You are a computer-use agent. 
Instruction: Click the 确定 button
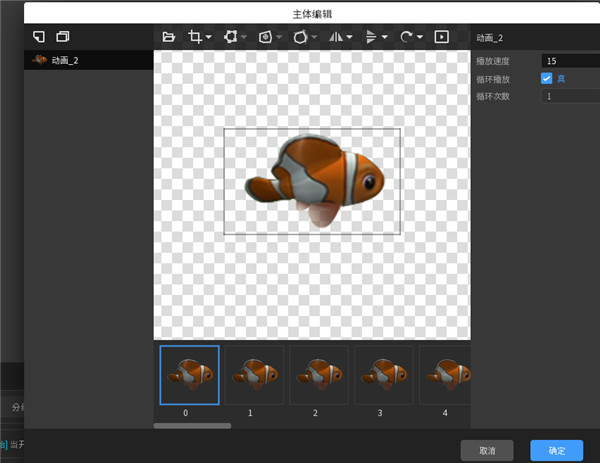point(556,449)
